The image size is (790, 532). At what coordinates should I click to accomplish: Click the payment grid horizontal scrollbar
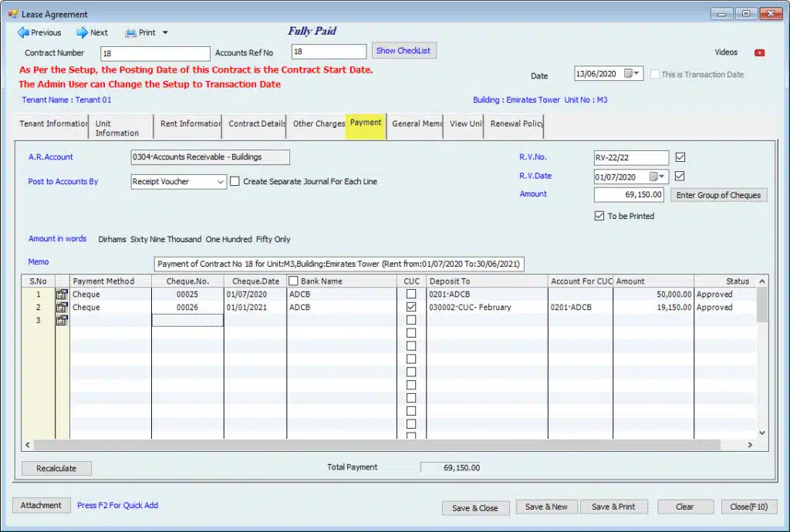click(376, 445)
